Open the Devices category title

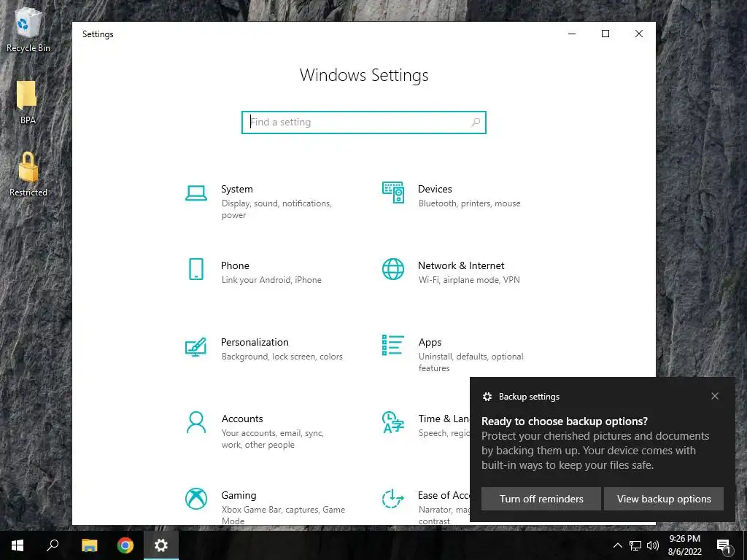435,189
